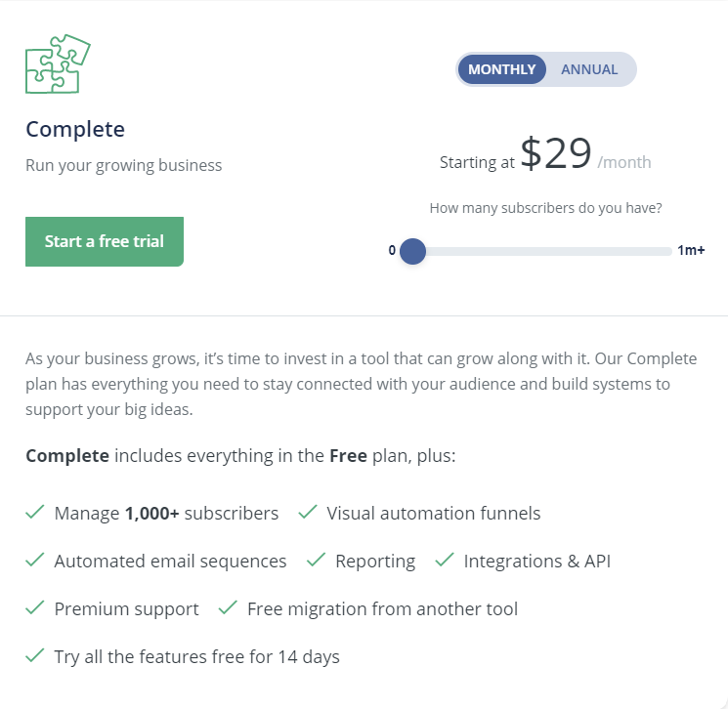Click checkmark beside Manage 1,000+ subscribers

pyautogui.click(x=35, y=512)
